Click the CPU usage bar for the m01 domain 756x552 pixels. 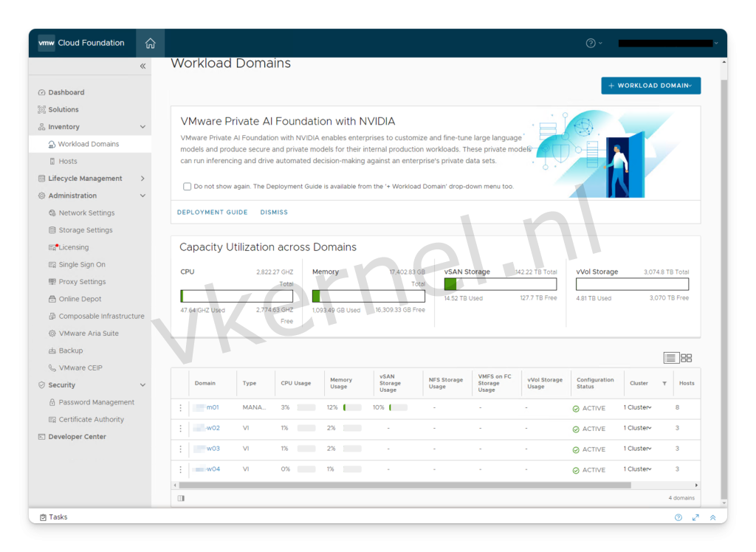[306, 407]
